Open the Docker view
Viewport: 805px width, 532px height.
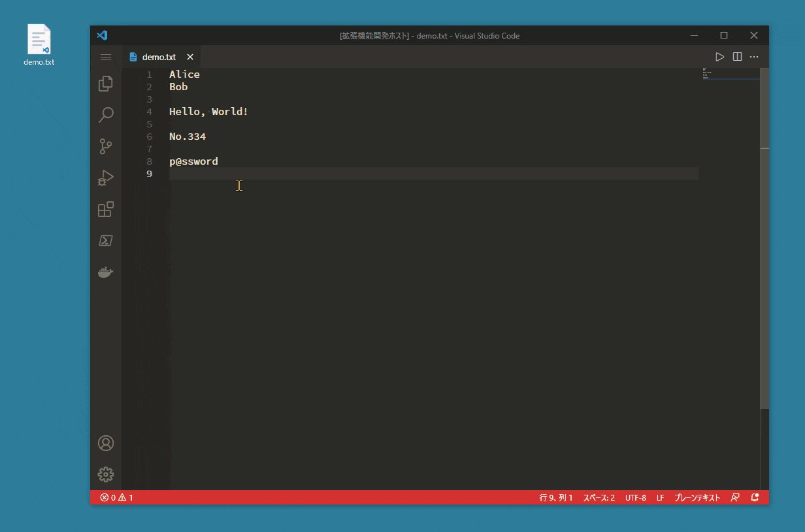click(x=106, y=272)
